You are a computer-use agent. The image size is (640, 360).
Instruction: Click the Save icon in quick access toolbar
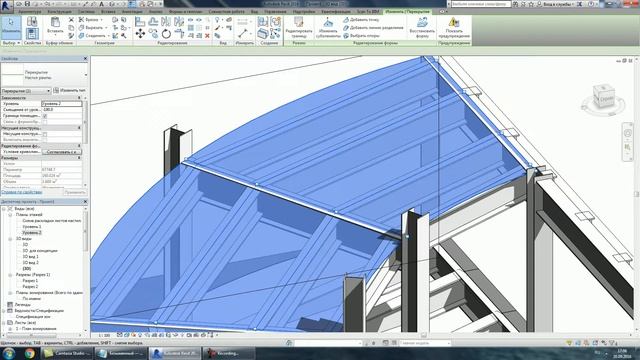(27, 4)
